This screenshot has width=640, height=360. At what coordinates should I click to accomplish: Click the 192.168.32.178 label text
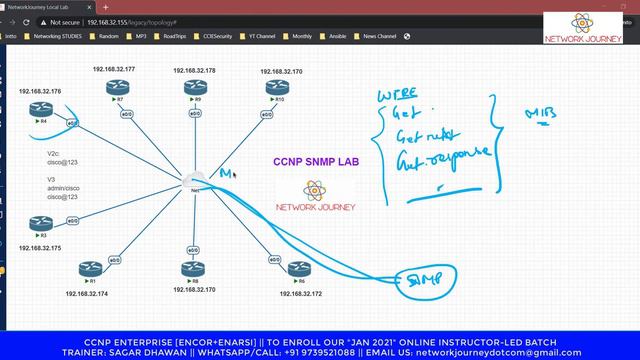(x=194, y=71)
